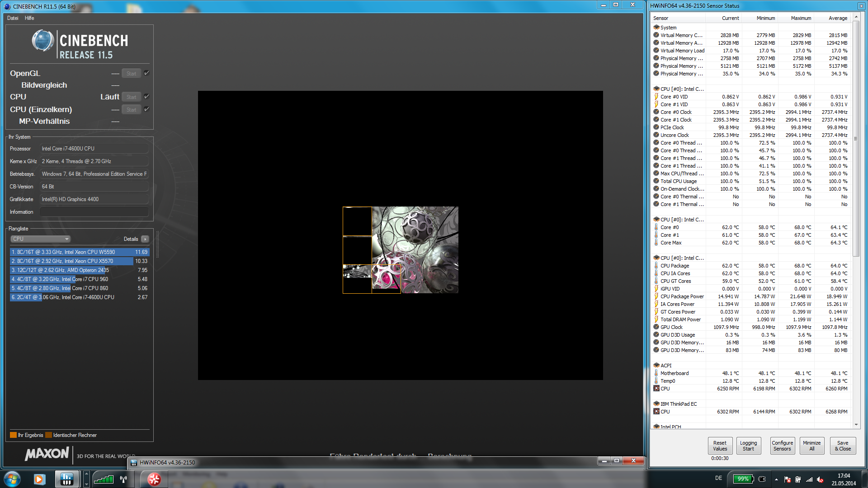Toggle the OpenGL test checkbox
Viewport: 868px width, 488px height.
(x=146, y=73)
